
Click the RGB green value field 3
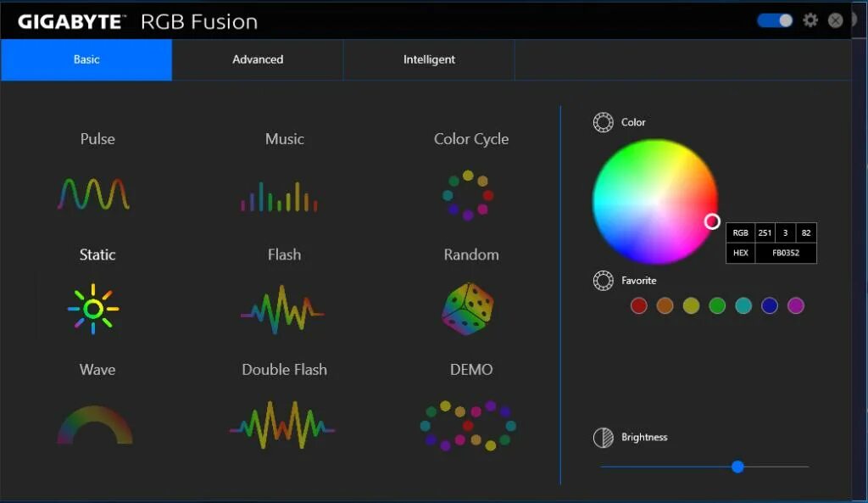[x=785, y=232]
